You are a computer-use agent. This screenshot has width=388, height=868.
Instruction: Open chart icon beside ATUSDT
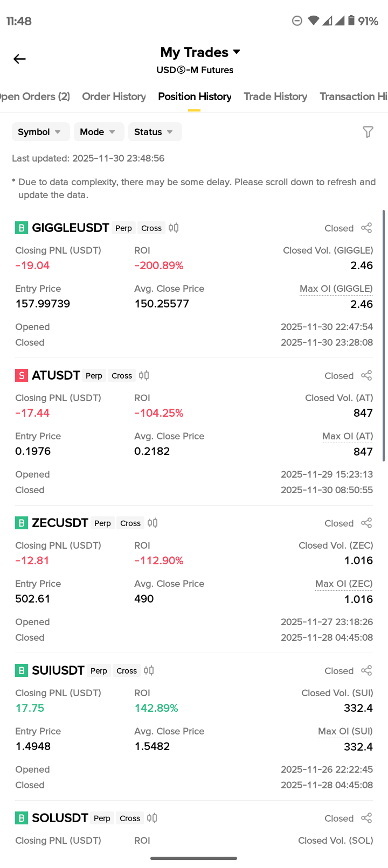144,375
